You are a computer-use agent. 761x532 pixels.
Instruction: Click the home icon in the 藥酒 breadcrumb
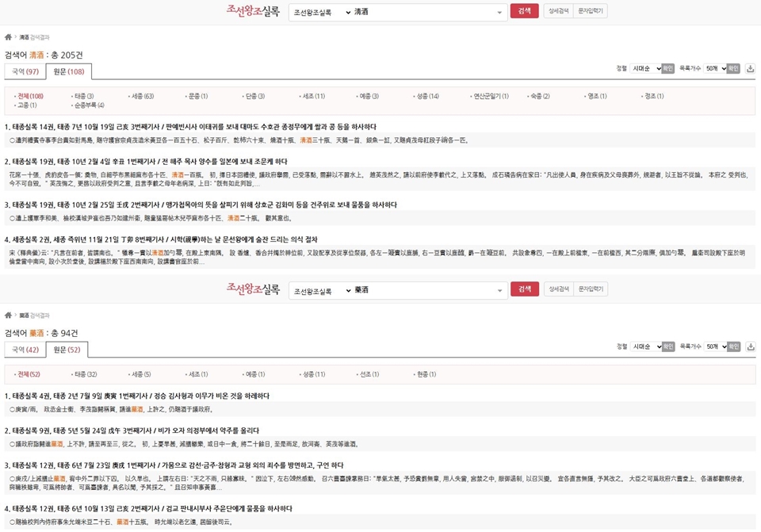click(8, 315)
